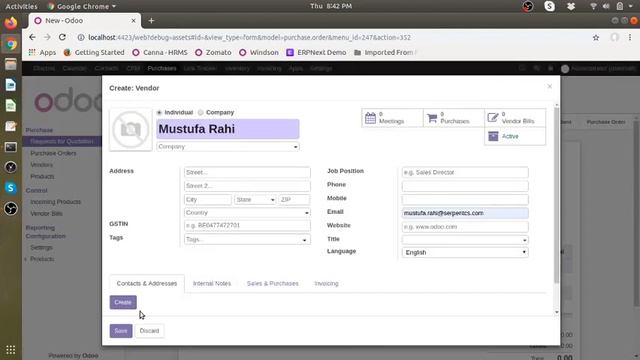
Task: Open the parent Company dropdown
Action: point(228,147)
